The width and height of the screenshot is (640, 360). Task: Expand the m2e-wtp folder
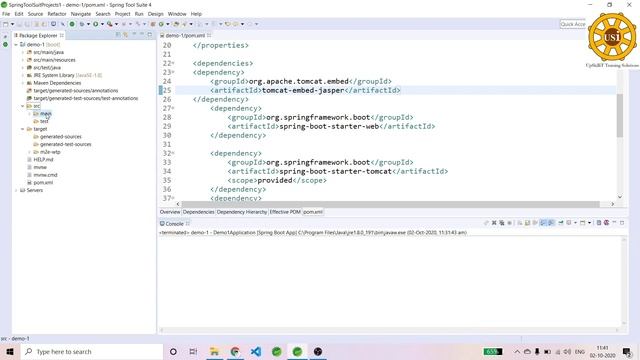[x=29, y=152]
